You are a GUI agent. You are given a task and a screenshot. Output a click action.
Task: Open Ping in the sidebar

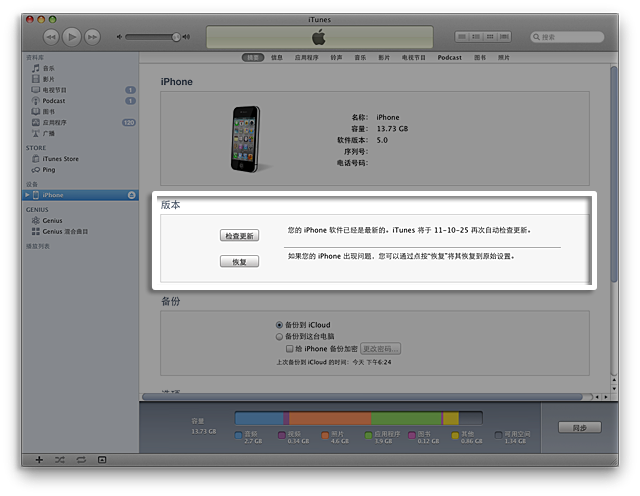point(49,170)
